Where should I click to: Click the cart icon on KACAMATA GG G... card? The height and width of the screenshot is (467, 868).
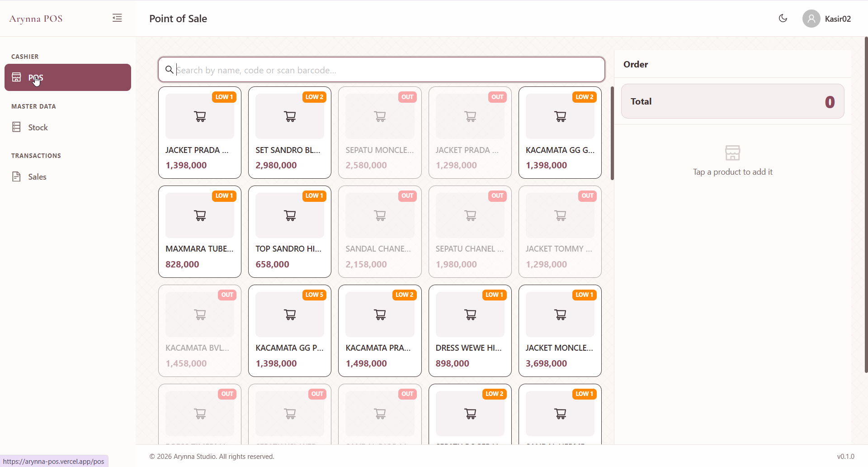point(560,116)
